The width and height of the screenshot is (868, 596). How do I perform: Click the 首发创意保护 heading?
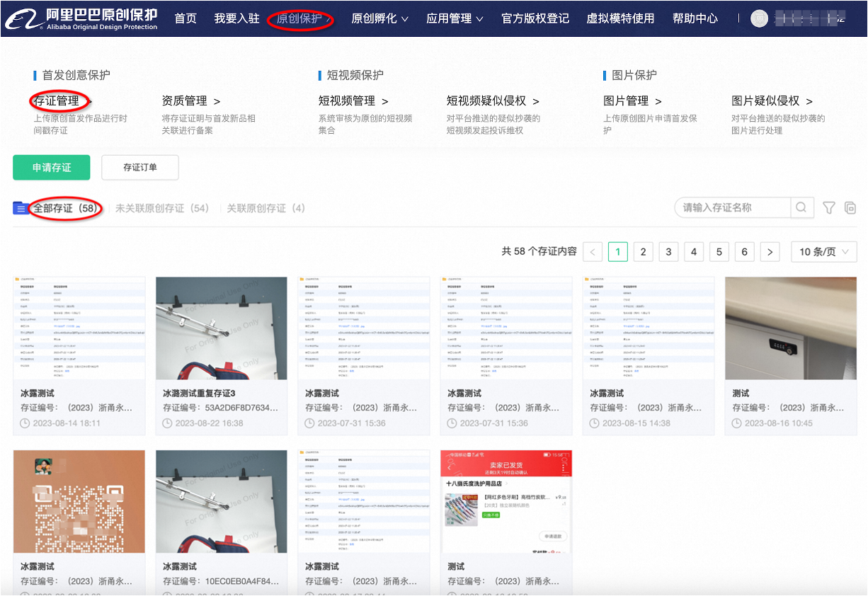click(76, 75)
